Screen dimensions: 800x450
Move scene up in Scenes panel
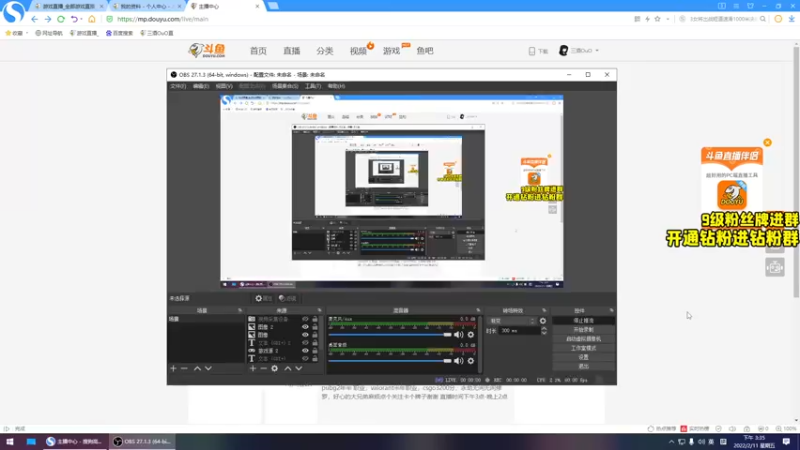click(197, 368)
